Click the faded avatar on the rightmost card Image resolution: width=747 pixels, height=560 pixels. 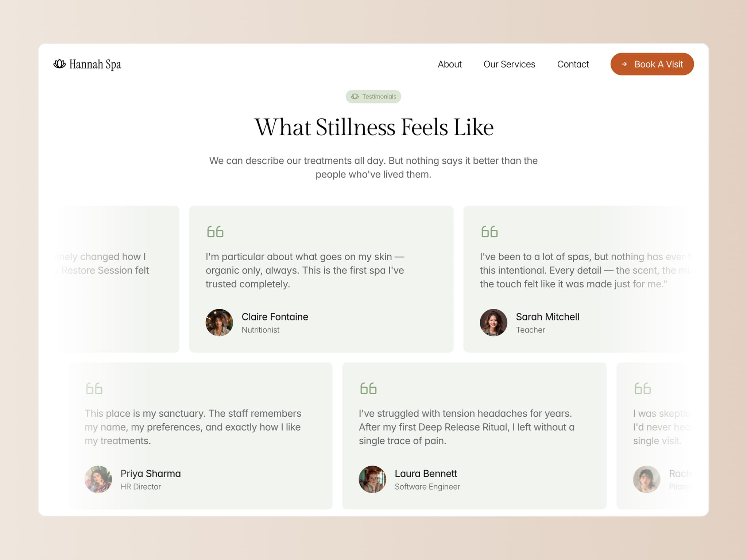click(x=647, y=479)
